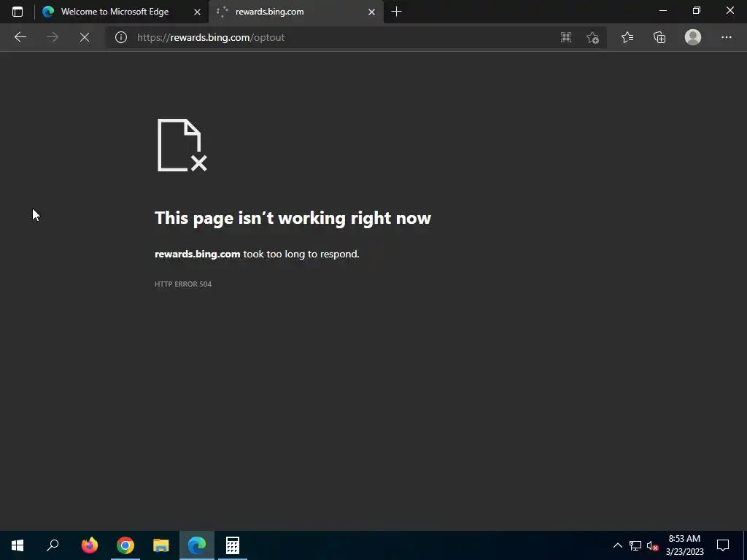
Task: Go back to previous page
Action: coord(20,37)
